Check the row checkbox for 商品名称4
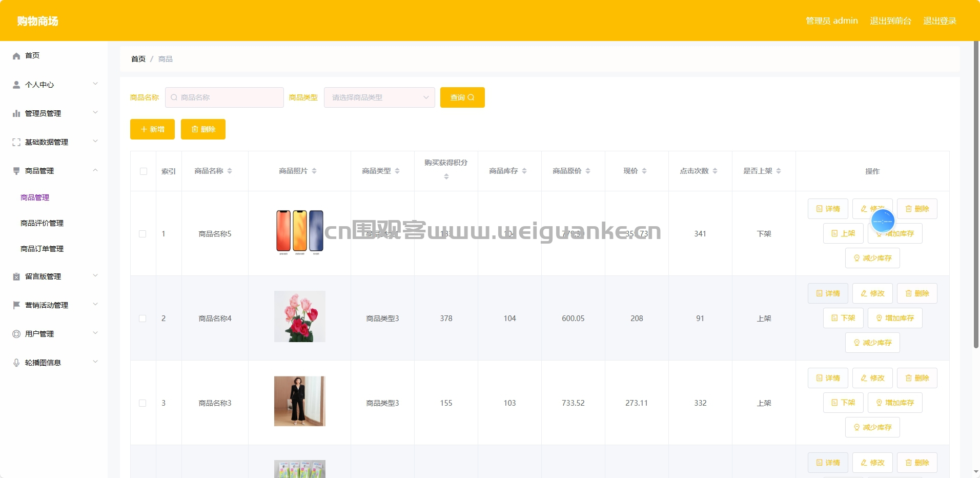 tap(142, 318)
